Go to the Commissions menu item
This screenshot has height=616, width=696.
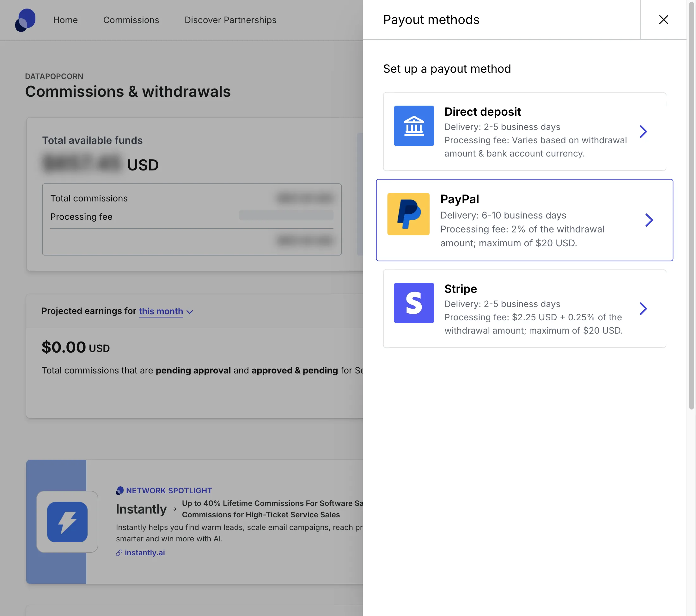pyautogui.click(x=131, y=20)
